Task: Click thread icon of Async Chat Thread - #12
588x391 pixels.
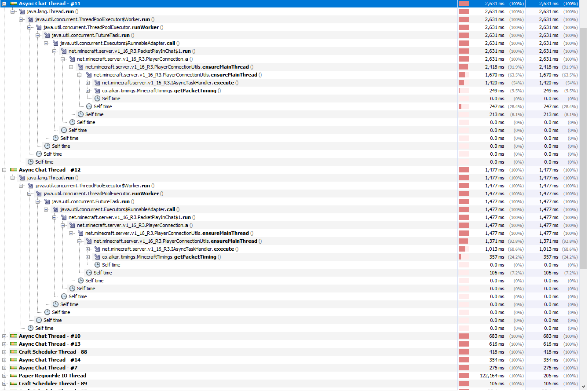Action: pyautogui.click(x=13, y=170)
